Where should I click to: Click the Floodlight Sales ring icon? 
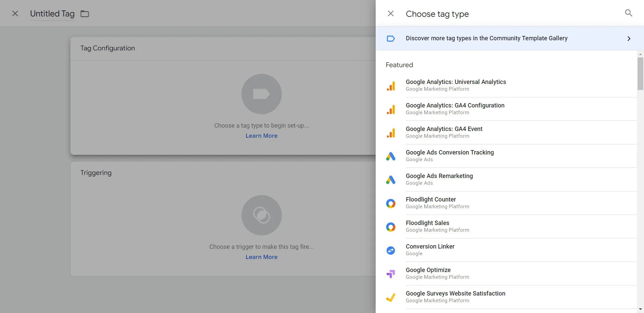pos(391,227)
